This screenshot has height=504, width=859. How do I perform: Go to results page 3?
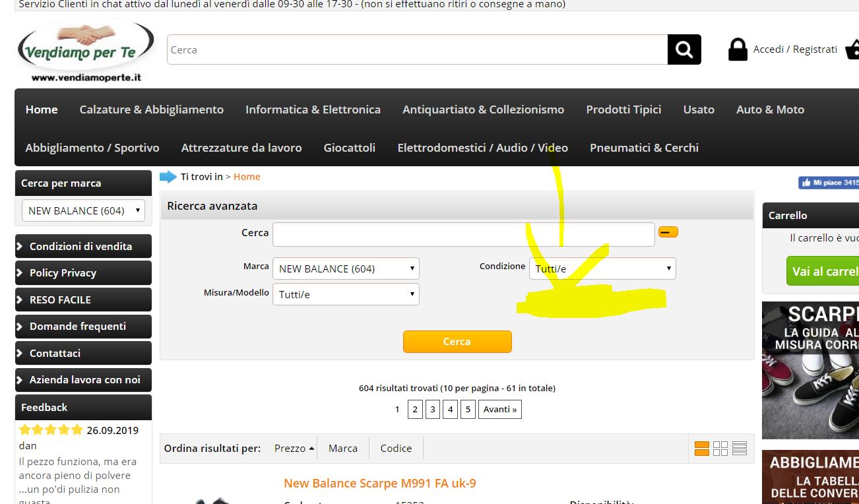433,410
